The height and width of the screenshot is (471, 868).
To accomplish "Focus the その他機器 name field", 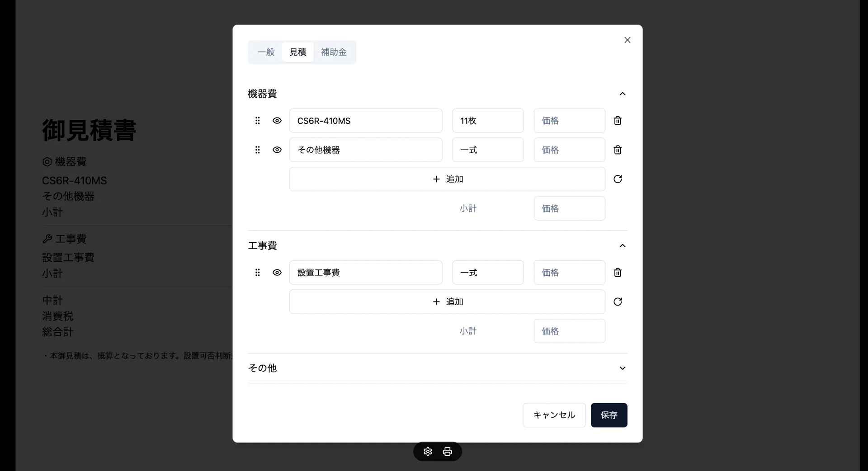I will (366, 150).
